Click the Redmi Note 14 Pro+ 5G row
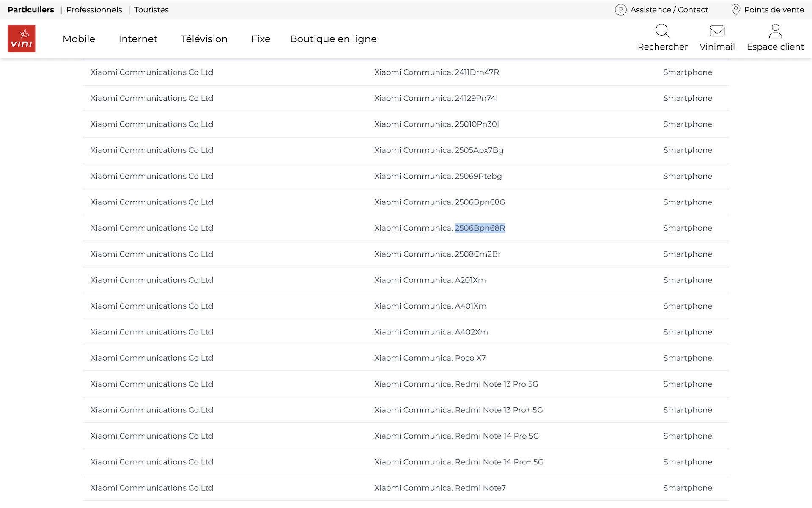The width and height of the screenshot is (812, 508). coord(458,462)
